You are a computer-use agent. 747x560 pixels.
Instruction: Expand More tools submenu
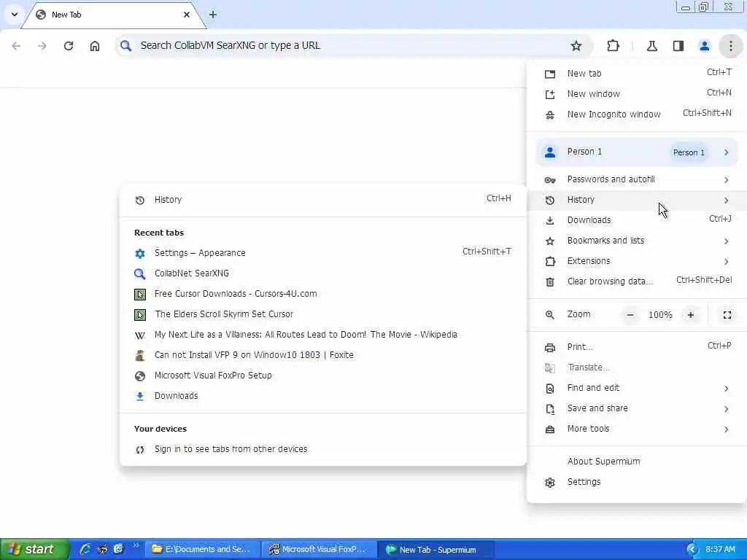pyautogui.click(x=637, y=429)
